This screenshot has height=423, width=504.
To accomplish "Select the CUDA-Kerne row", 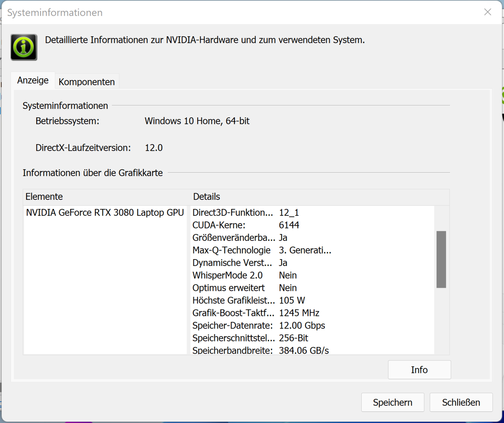I will pyautogui.click(x=247, y=225).
